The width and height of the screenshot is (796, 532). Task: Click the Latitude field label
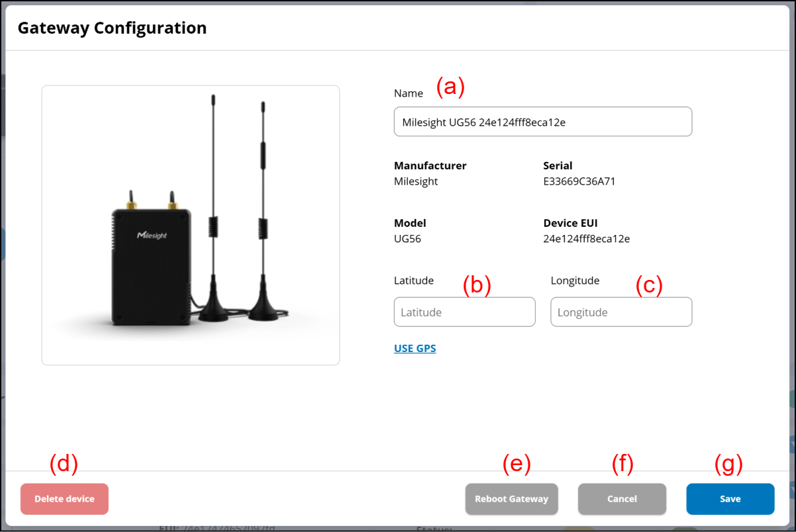pos(414,281)
